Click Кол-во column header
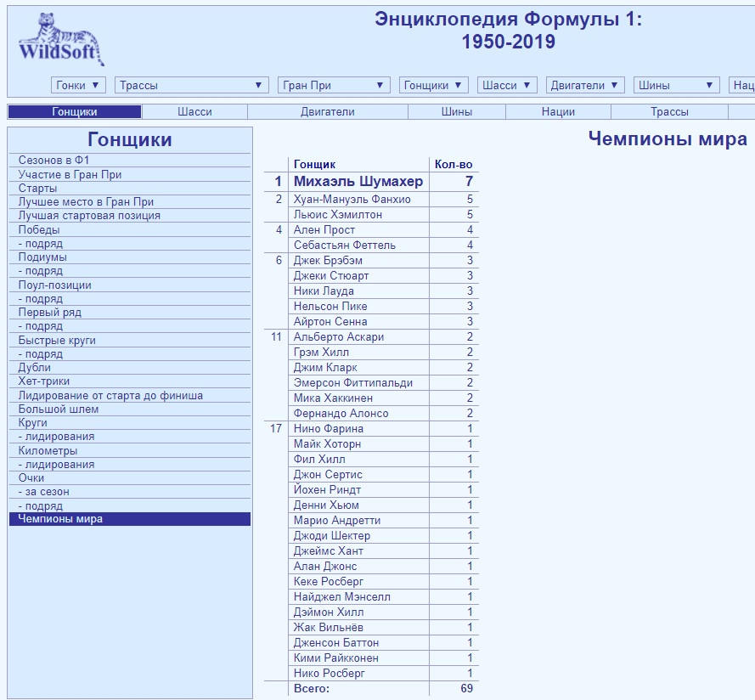This screenshot has width=755, height=700. click(454, 164)
